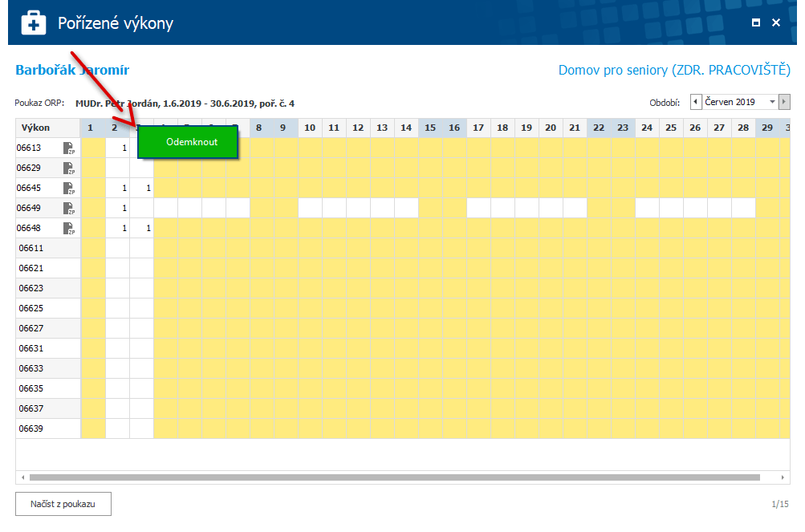This screenshot has height=532, width=805.
Task: Click the empty white cell row 06629 day 2
Action: pos(117,168)
